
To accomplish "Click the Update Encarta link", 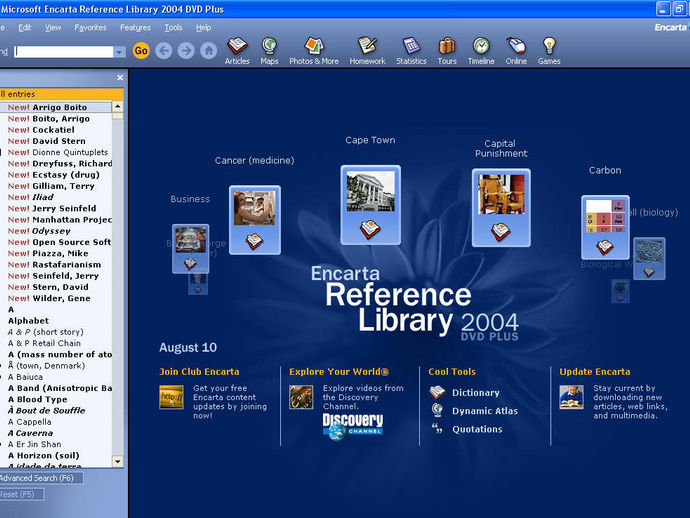I will (595, 371).
